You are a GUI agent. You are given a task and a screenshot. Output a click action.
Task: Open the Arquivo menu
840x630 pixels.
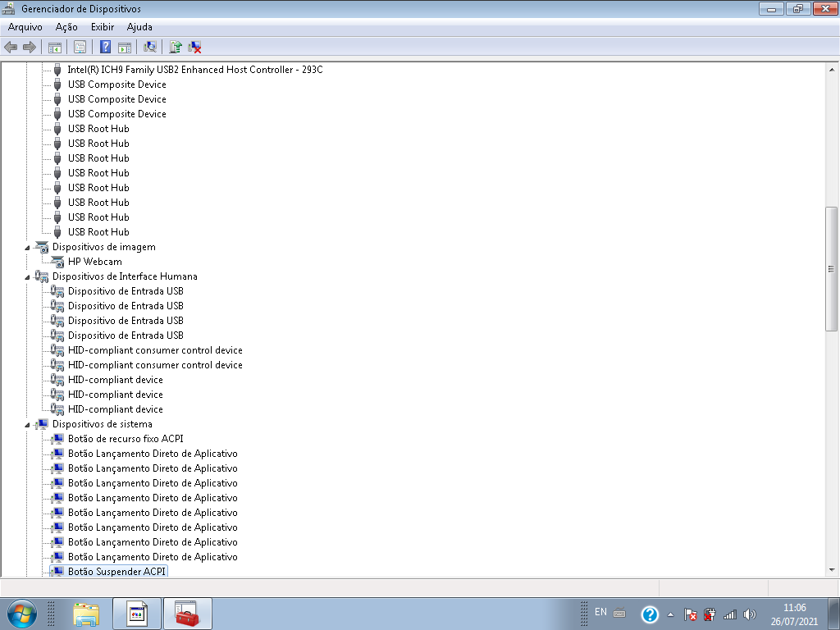(25, 27)
